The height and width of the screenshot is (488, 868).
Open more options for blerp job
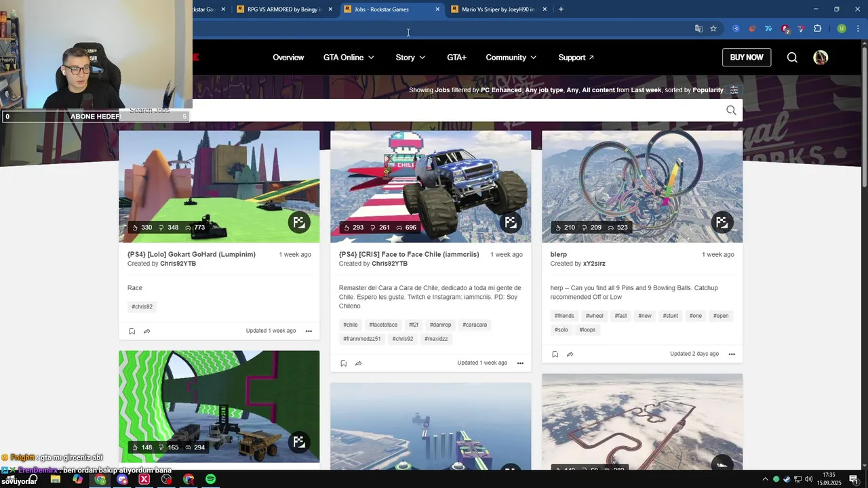pos(732,354)
